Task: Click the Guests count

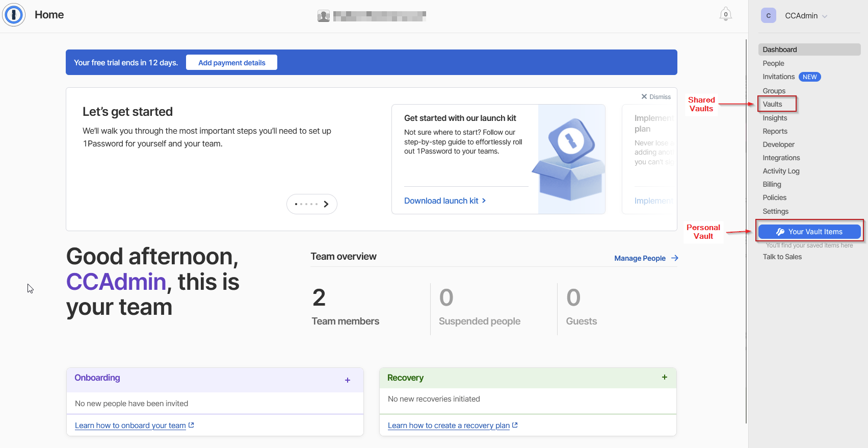Action: [x=573, y=297]
